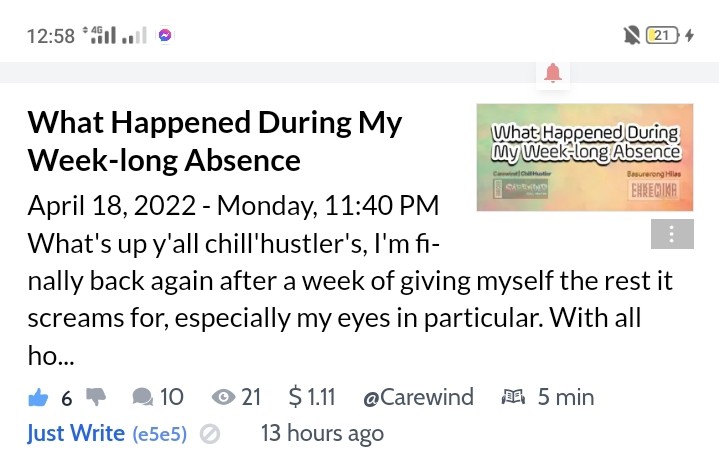Click the open book reading-time icon

click(513, 397)
